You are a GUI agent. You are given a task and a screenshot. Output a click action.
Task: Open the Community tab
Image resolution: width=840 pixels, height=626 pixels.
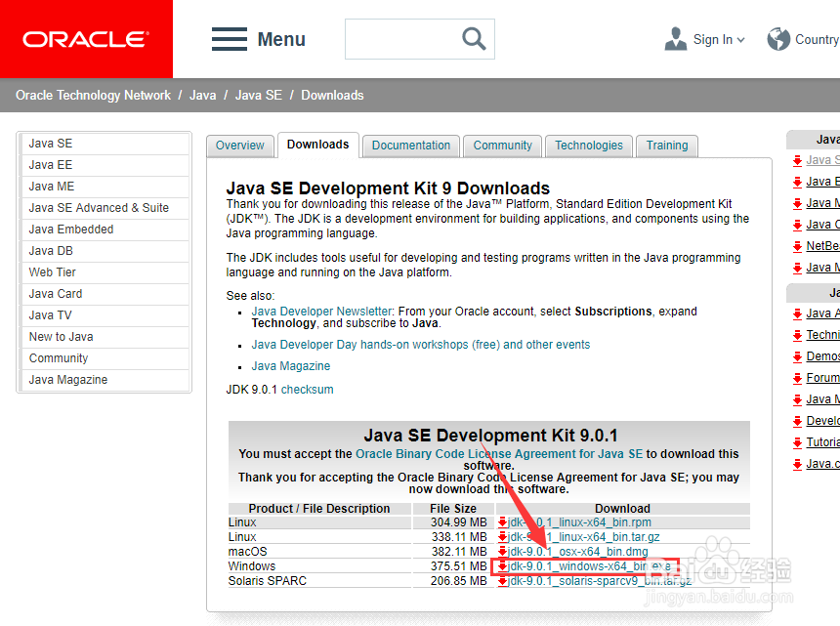(x=502, y=146)
